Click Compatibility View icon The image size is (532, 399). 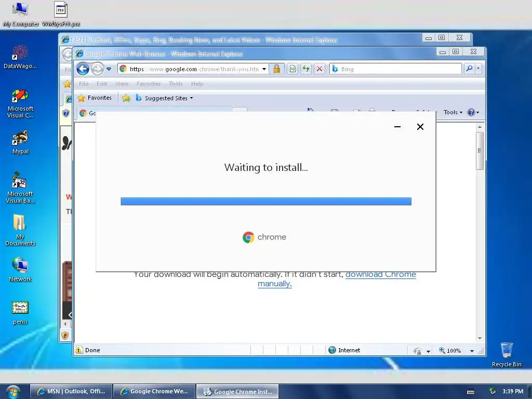tap(292, 69)
